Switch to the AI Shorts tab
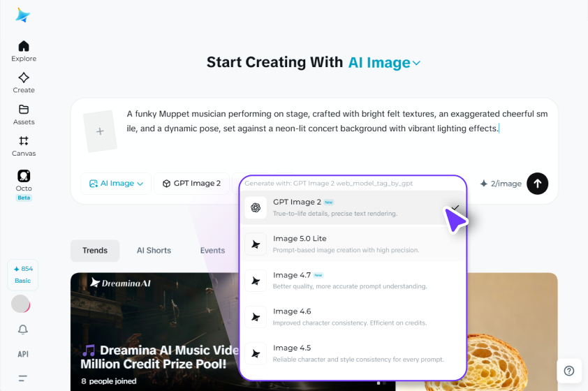Viewport: 588px width, 391px height. point(154,251)
